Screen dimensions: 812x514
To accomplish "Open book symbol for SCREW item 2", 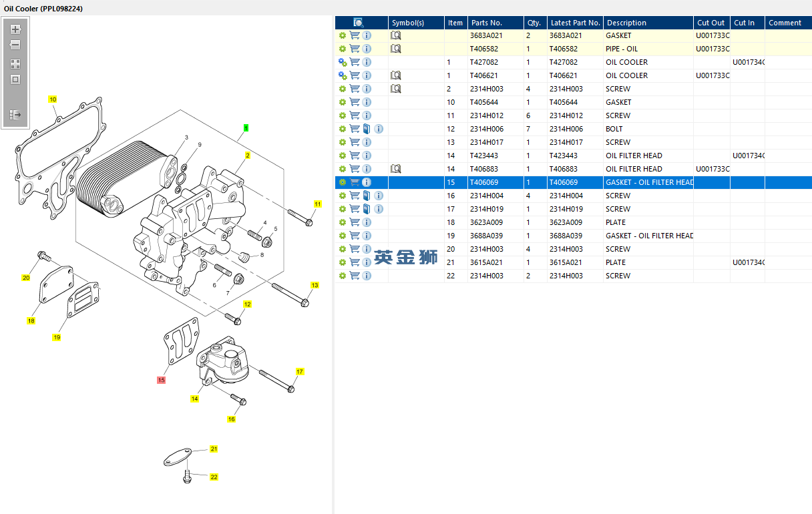I will [395, 89].
